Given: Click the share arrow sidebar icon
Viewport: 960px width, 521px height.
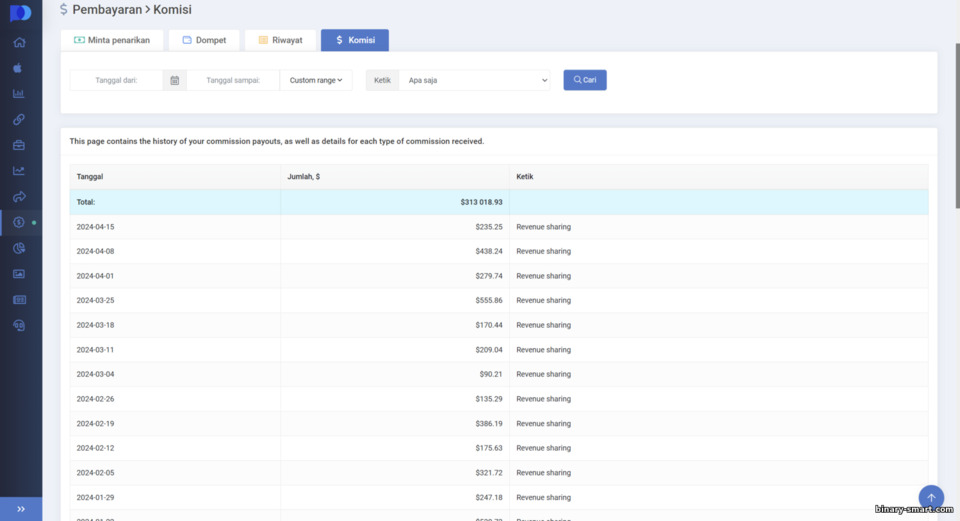Looking at the screenshot, I should coord(19,197).
